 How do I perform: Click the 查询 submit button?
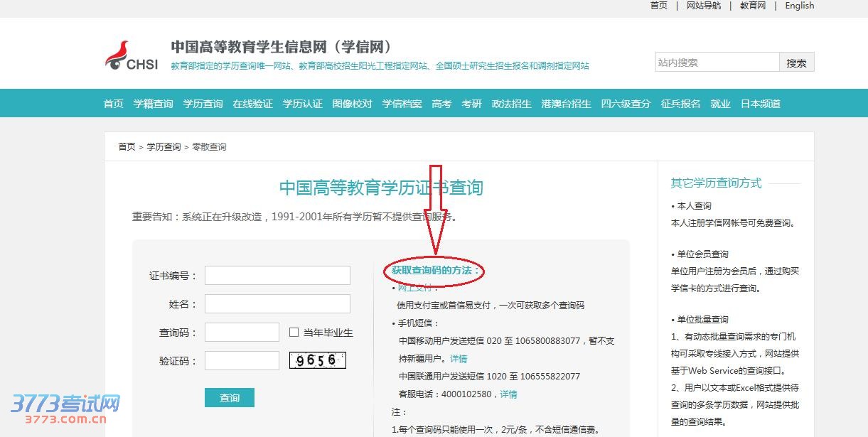(229, 397)
